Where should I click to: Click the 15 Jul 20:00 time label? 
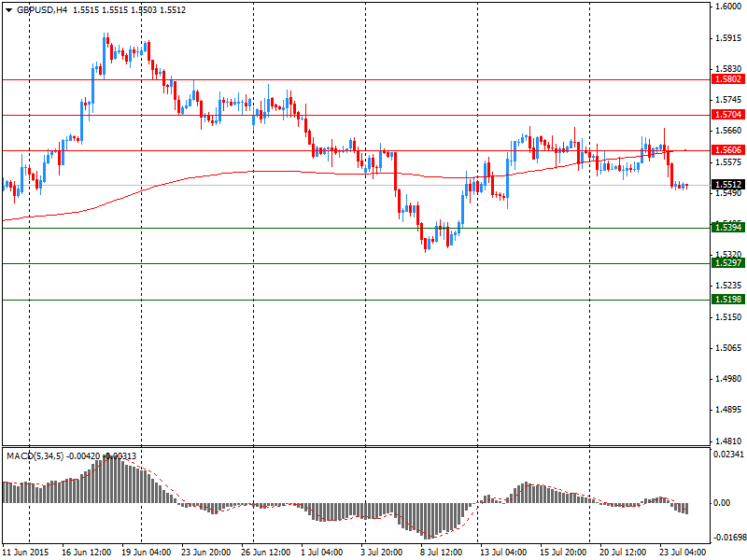(563, 553)
